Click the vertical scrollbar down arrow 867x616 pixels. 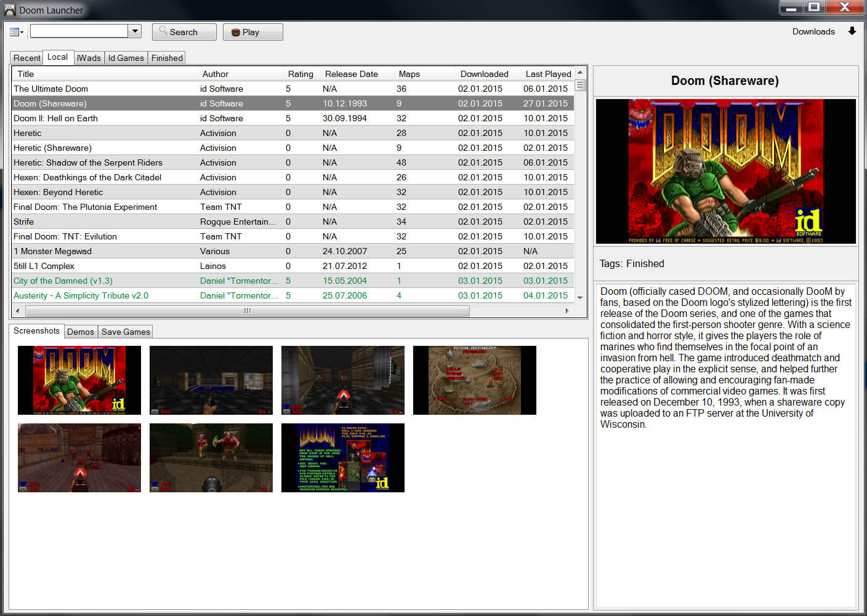580,298
